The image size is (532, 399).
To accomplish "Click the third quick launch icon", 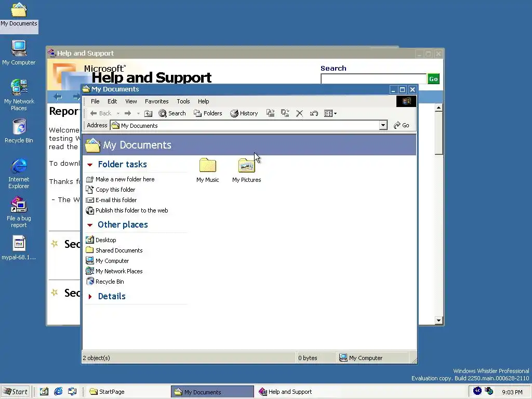I will (72, 392).
